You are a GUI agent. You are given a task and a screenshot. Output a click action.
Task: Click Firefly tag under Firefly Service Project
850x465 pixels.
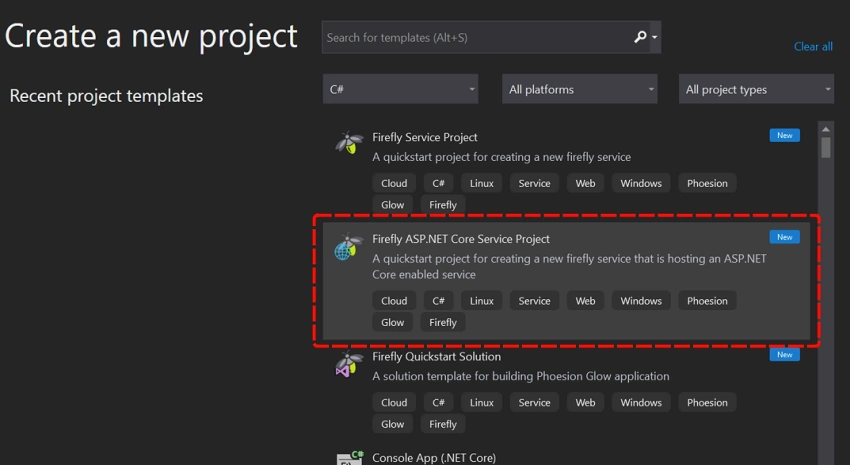click(x=443, y=205)
